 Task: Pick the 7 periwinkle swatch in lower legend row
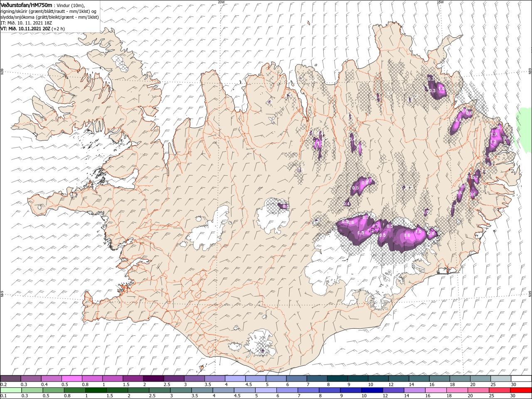[308, 390]
